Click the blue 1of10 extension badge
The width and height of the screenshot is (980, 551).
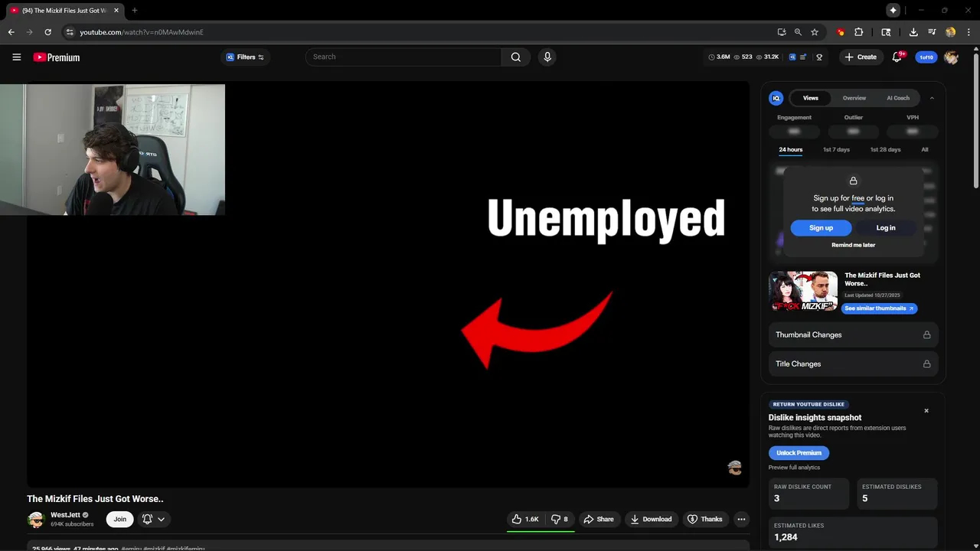point(926,57)
